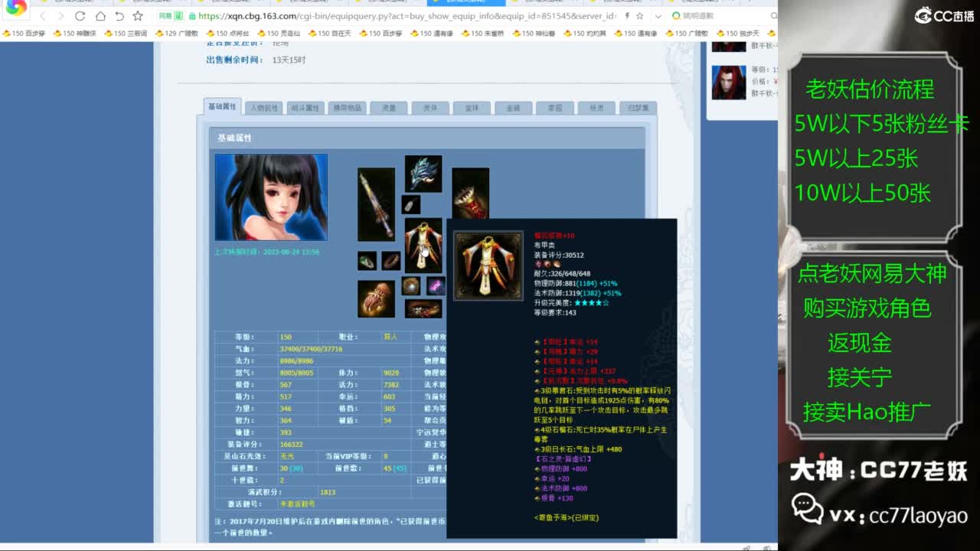Select the white robe armor slot icon
Screen dimensions: 980x551
(x=423, y=245)
